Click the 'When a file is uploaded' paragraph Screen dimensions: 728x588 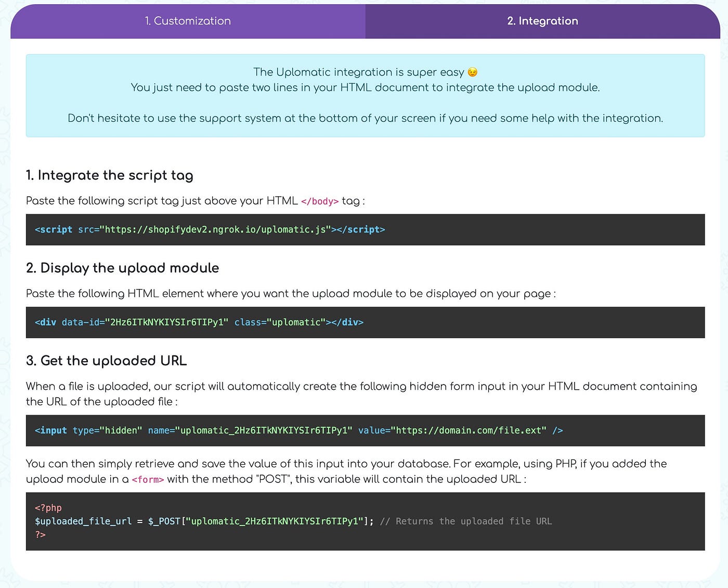coord(361,394)
